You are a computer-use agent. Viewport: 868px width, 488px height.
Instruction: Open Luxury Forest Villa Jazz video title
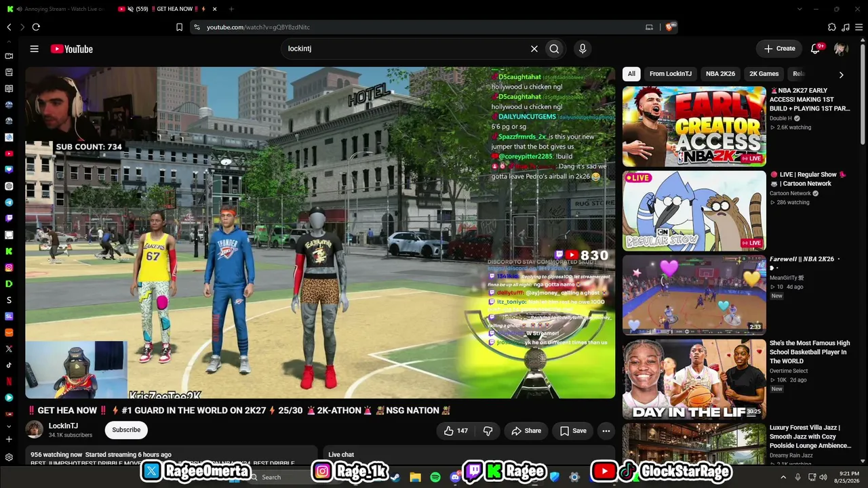[x=810, y=436]
